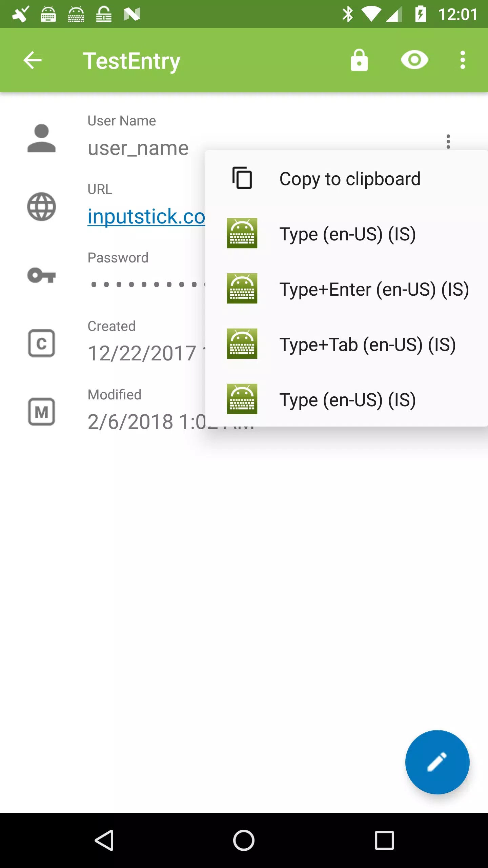The height and width of the screenshot is (868, 488).
Task: Tap the Created date C icon
Action: (41, 343)
